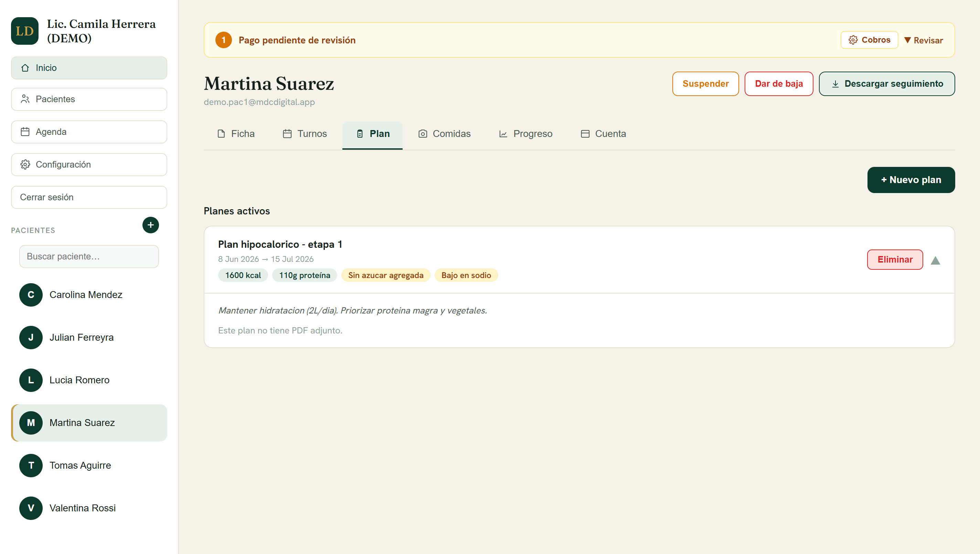980x554 pixels.
Task: Click the Suspender button
Action: (705, 84)
